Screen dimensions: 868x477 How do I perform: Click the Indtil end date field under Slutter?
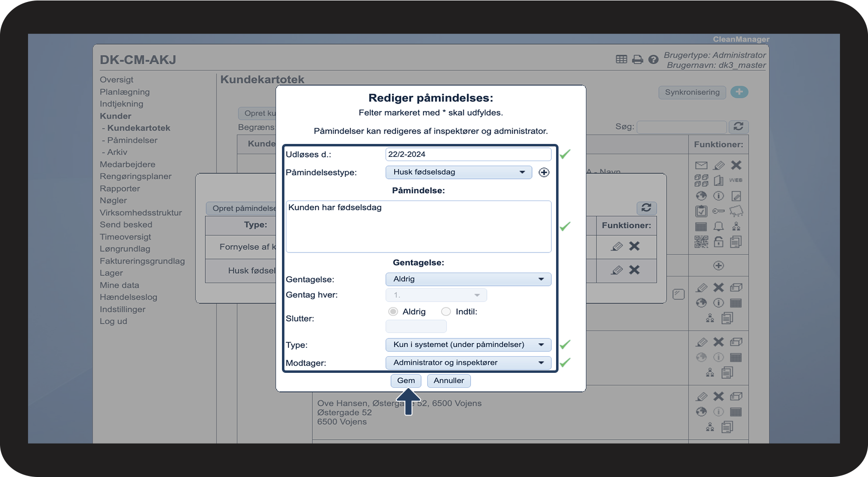[416, 326]
